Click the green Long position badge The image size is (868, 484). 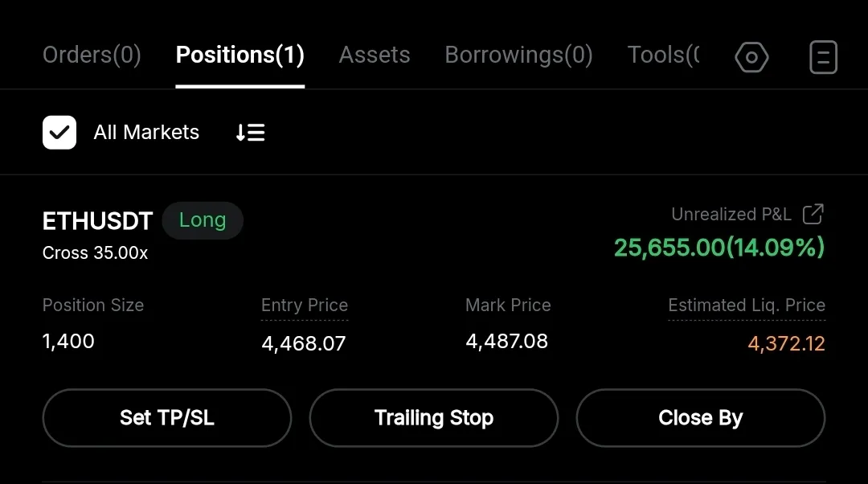point(203,220)
